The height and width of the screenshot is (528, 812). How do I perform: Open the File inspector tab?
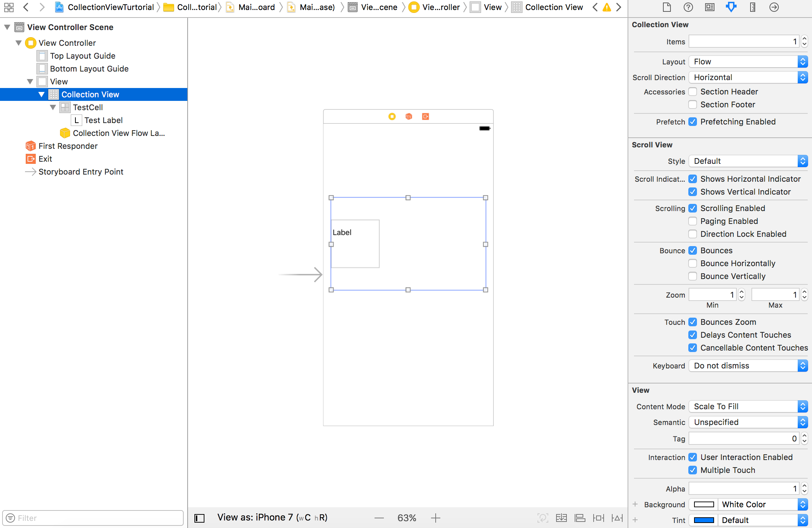pos(667,7)
